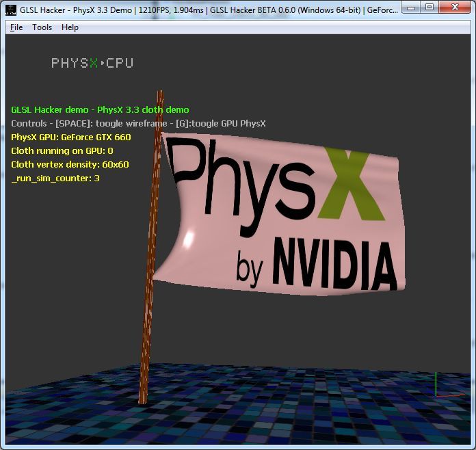476x450 pixels.
Task: Click the 'Cloth vertex density: 60x60' line
Action: [70, 164]
